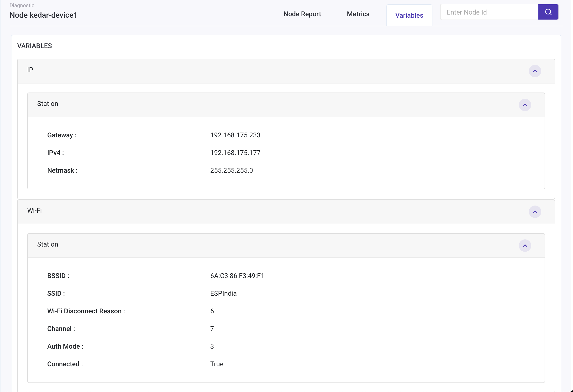
Task: Click the Wi-Fi section header label
Action: point(34,211)
